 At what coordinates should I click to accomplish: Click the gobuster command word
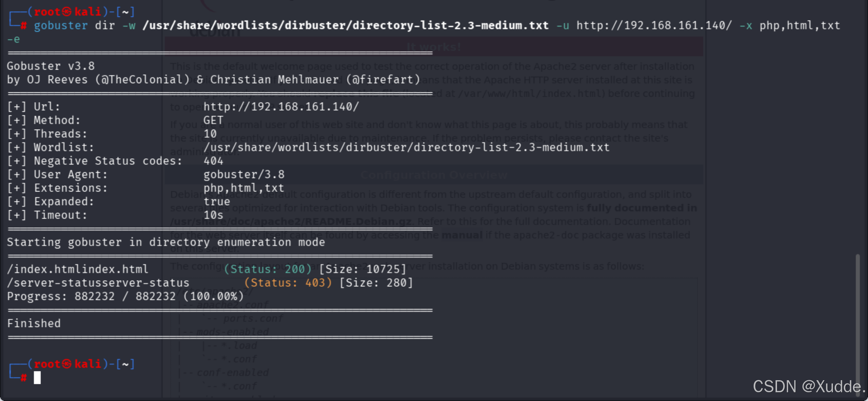coord(61,26)
